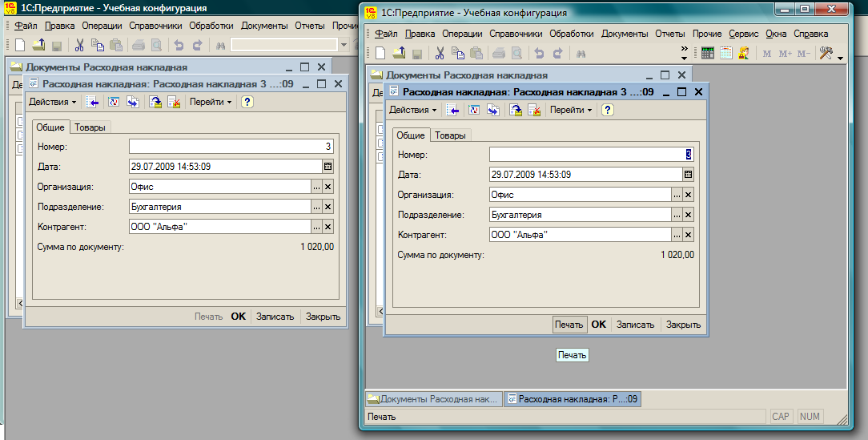The image size is (868, 440).
Task: Click Записать in the left form
Action: coord(275,317)
